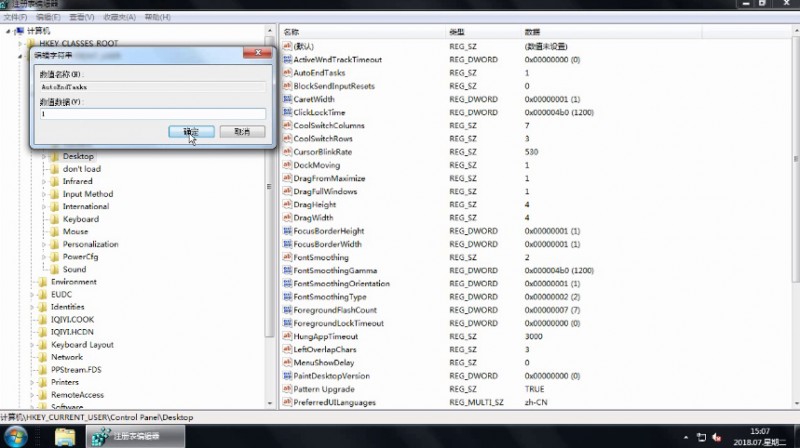Expand the Input Method key arrow
The width and height of the screenshot is (800, 448).
pyautogui.click(x=43, y=194)
